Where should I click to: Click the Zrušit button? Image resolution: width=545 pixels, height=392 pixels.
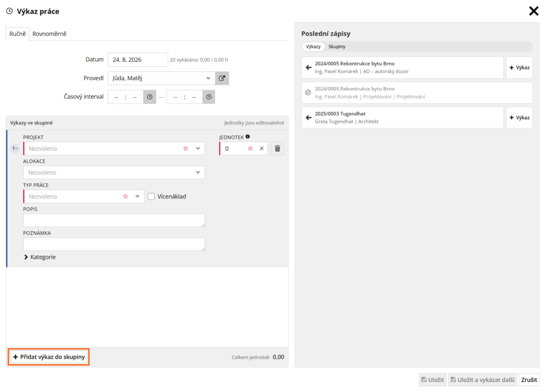[x=529, y=380]
